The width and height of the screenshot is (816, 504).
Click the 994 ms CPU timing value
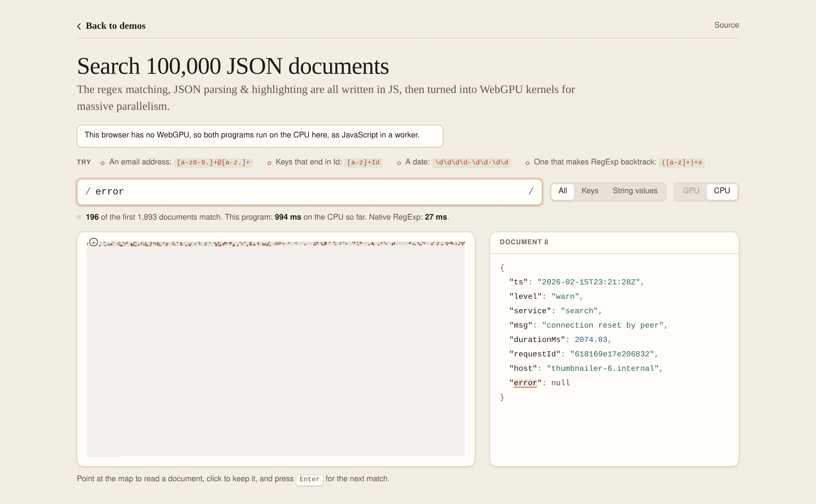point(288,217)
